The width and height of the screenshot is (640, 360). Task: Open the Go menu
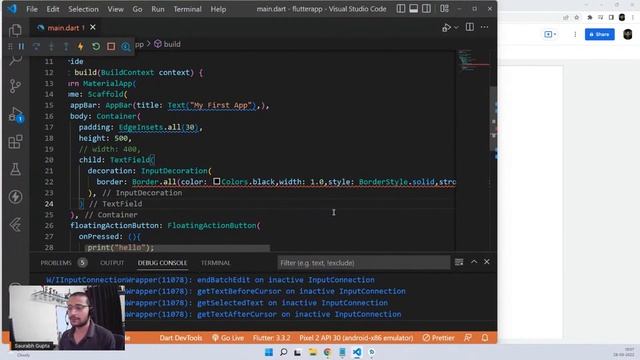[x=137, y=9]
